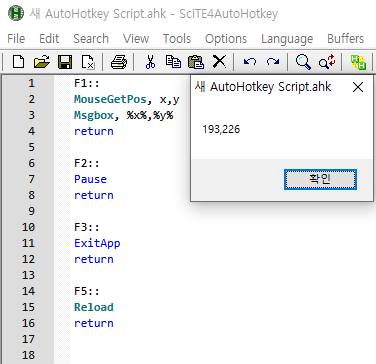Click line number 18 in the margin
The height and width of the screenshot is (364, 376).
28,355
